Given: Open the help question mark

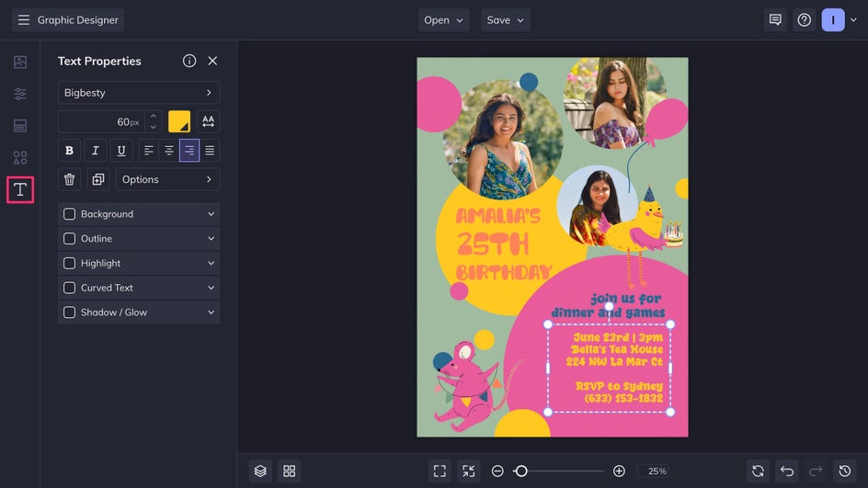Looking at the screenshot, I should (x=804, y=20).
